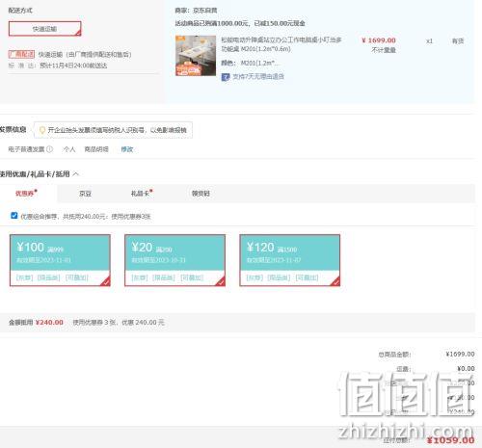Open the 领货码 tab
The width and height of the screenshot is (482, 448).
(201, 194)
